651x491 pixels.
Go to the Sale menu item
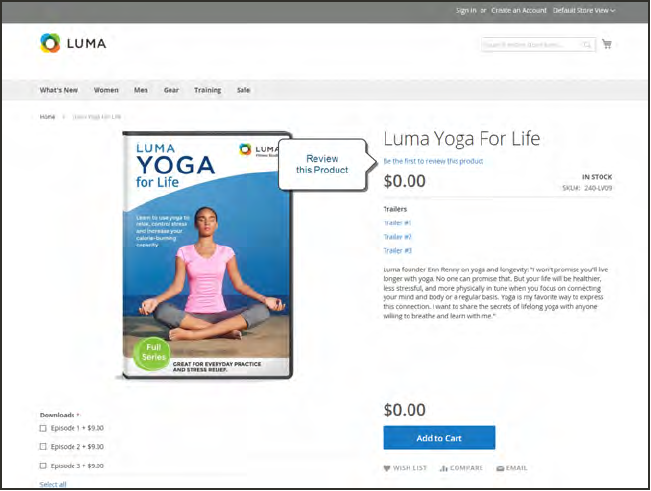tap(243, 90)
